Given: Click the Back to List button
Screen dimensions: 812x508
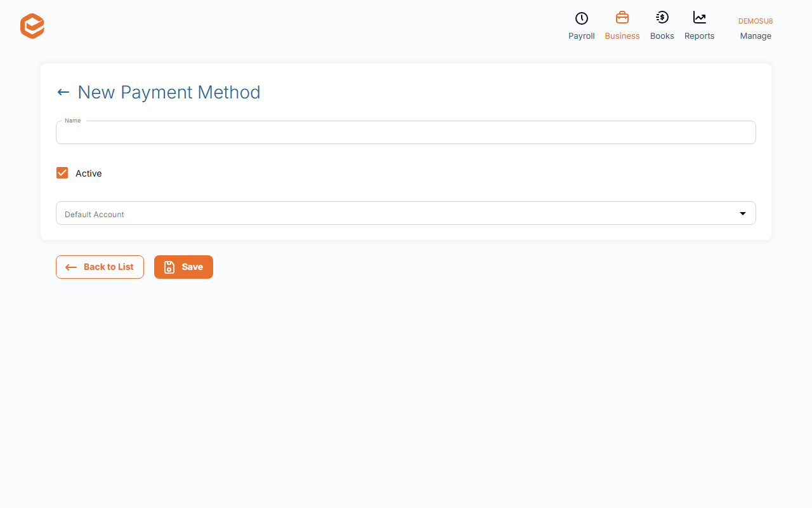Looking at the screenshot, I should 100,267.
